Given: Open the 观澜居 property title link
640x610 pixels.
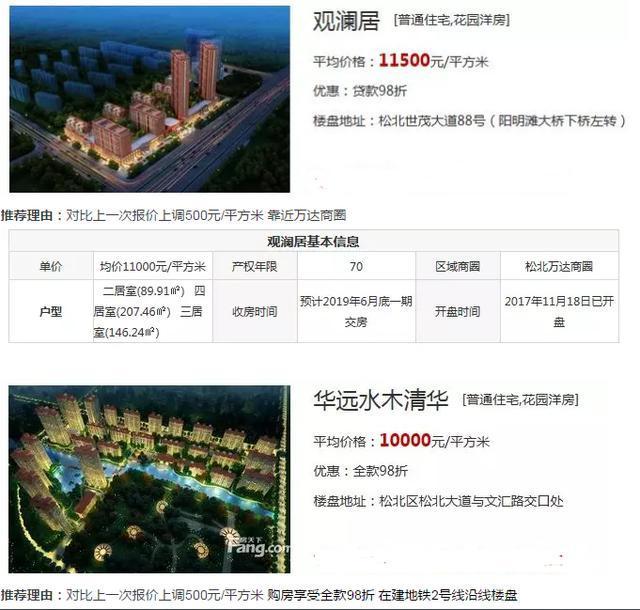Looking at the screenshot, I should pyautogui.click(x=346, y=20).
